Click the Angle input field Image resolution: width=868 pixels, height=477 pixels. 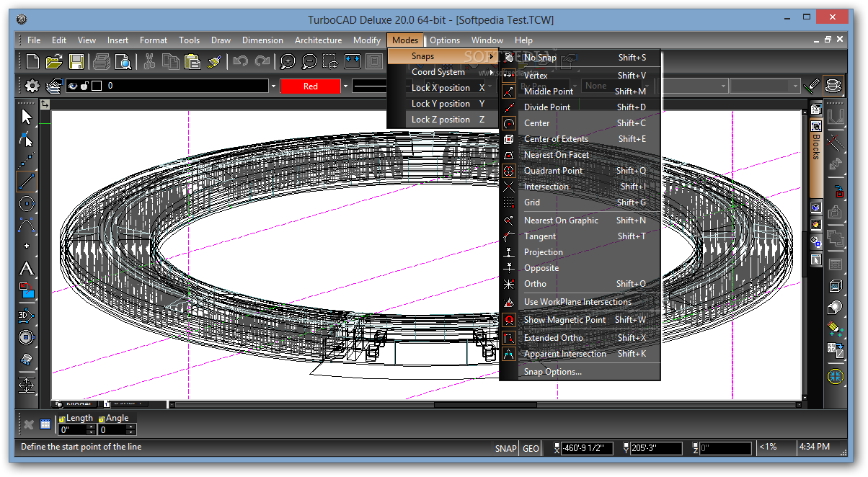112,429
